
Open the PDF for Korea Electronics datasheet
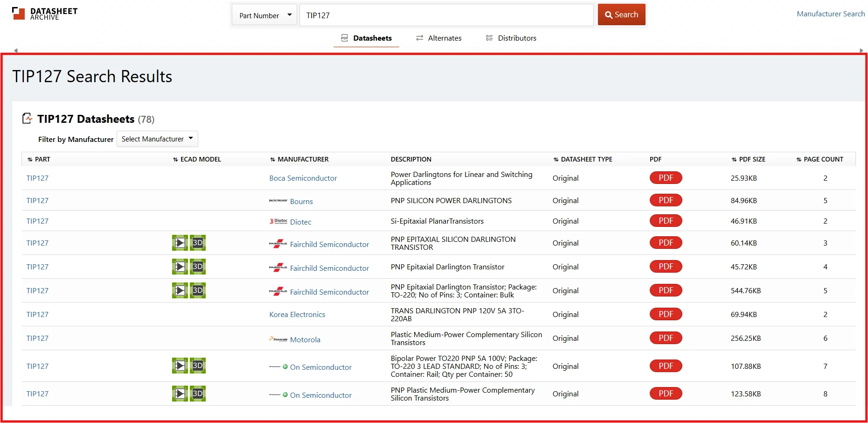point(666,314)
